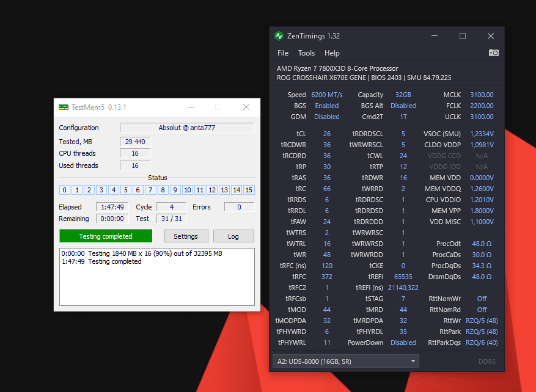Screen dimensions: 536x392
Task: Take a screenshot with ZenTimings camera icon
Action: (494, 53)
